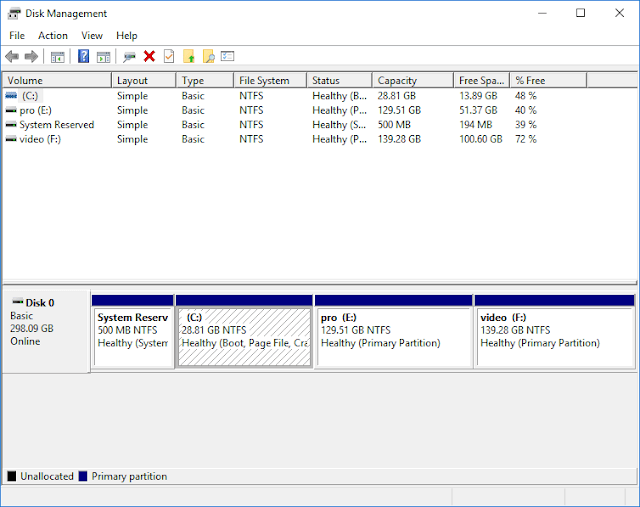
Task: Close the Disk Management window
Action: (x=619, y=13)
